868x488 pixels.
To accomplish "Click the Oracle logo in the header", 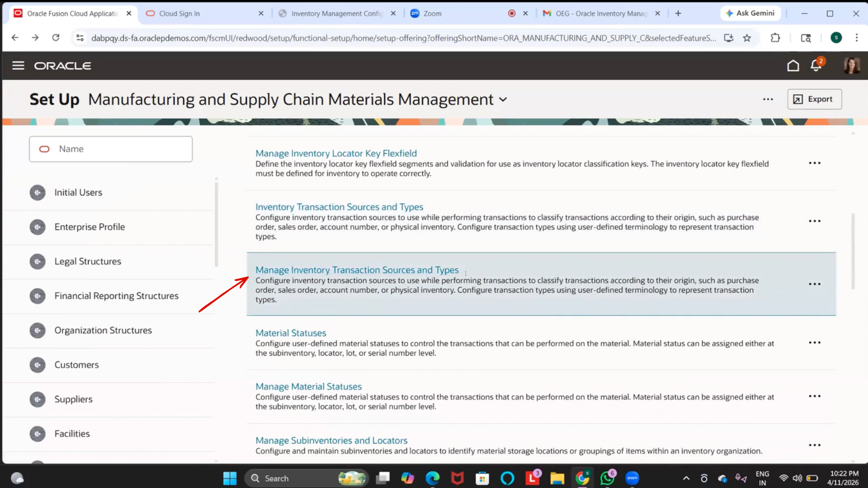I will pyautogui.click(x=63, y=66).
